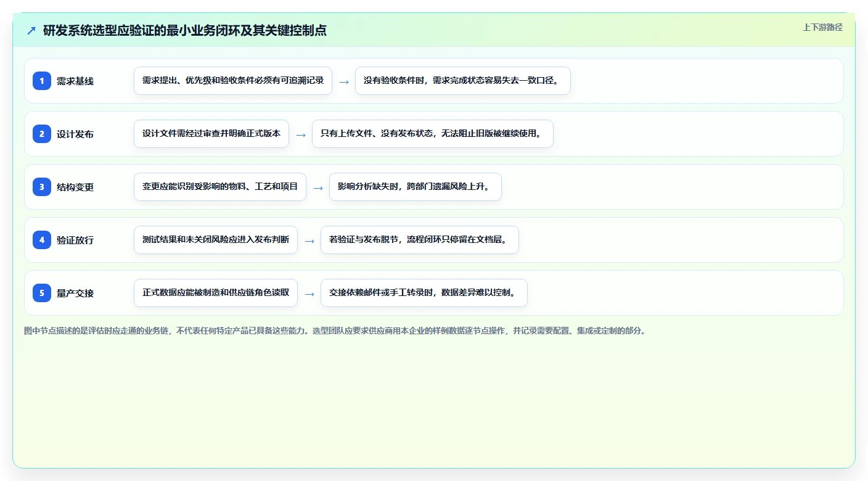The width and height of the screenshot is (868, 481).
Task: Click the 结构变更 step label
Action: (75, 187)
